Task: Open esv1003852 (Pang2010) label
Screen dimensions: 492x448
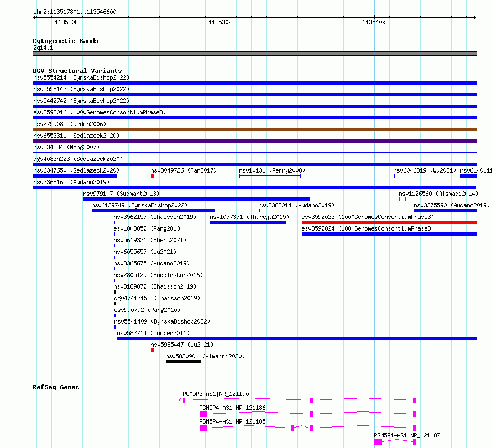Action: point(148,228)
